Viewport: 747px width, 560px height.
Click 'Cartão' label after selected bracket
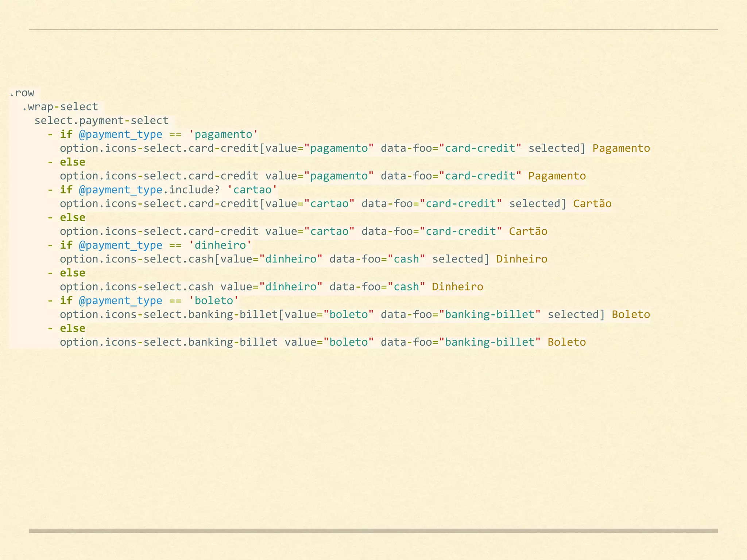pyautogui.click(x=592, y=204)
